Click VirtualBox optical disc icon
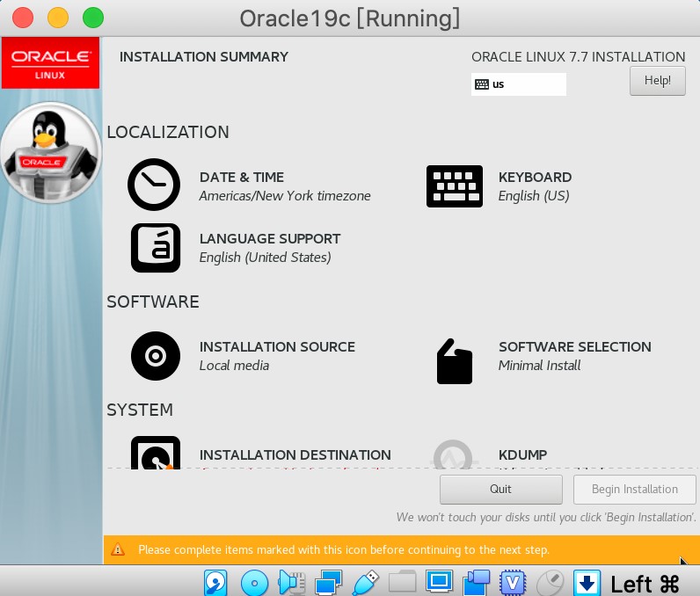Screen dimensions: 700x596 pos(254,583)
